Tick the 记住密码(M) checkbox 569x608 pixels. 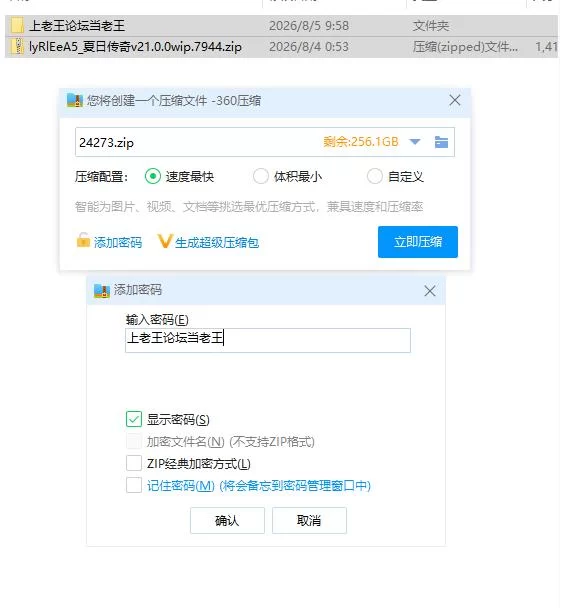click(x=134, y=485)
